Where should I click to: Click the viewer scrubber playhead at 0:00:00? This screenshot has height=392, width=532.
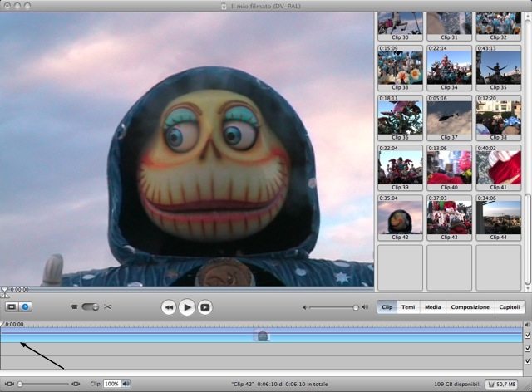click(x=4, y=291)
